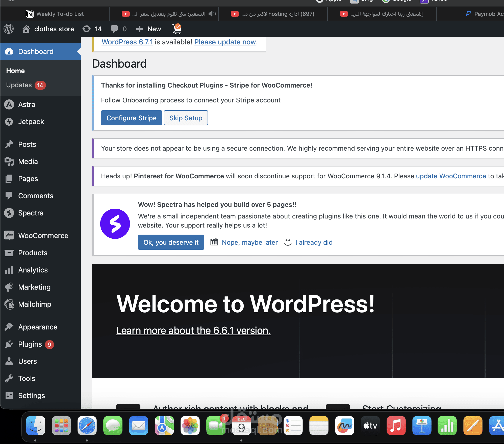The height and width of the screenshot is (444, 504).
Task: Open WooCommerce sidebar menu
Action: pos(43,236)
